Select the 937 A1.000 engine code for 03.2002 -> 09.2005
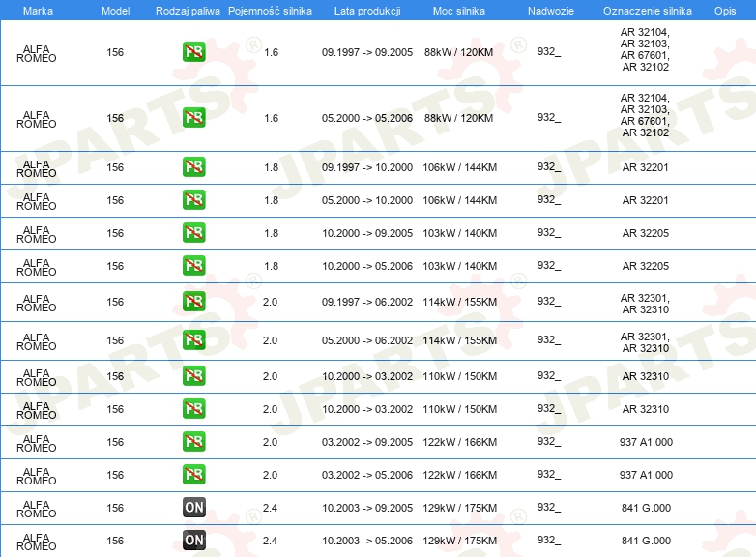 pos(646,442)
